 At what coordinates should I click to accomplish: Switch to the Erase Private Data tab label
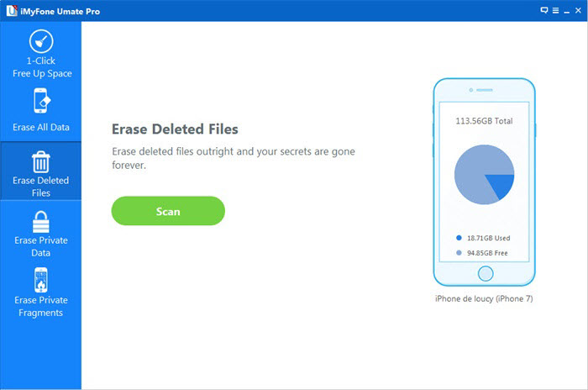40,246
